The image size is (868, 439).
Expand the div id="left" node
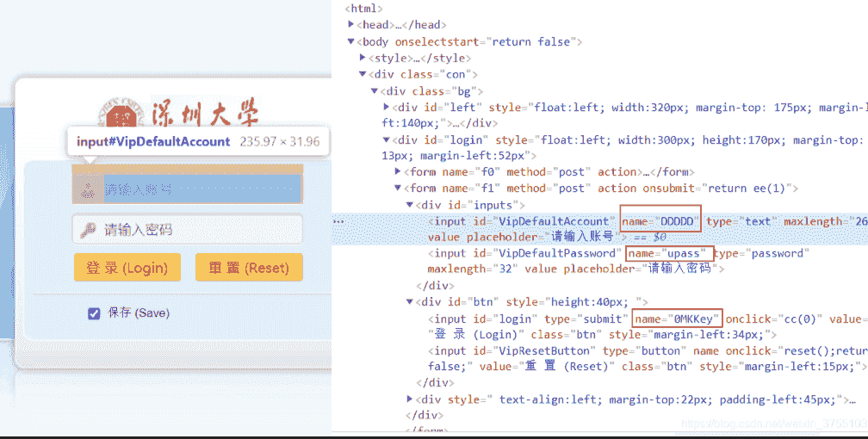coord(386,108)
